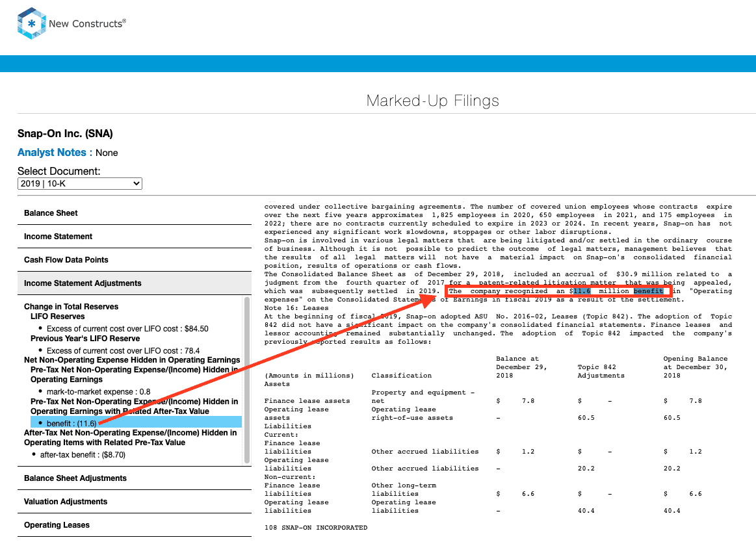Click the adjustments panel vertical scrollbar
This screenshot has height=542, width=756.
coord(247,380)
